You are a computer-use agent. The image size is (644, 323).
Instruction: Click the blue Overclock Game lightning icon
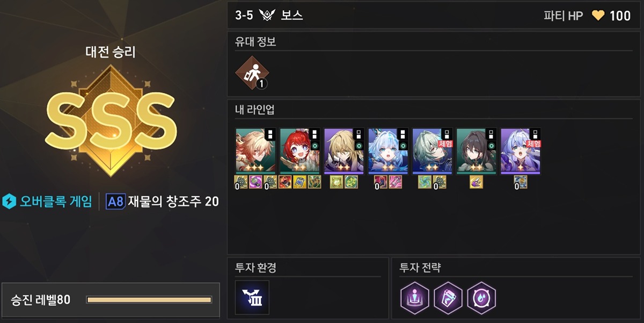(x=9, y=202)
